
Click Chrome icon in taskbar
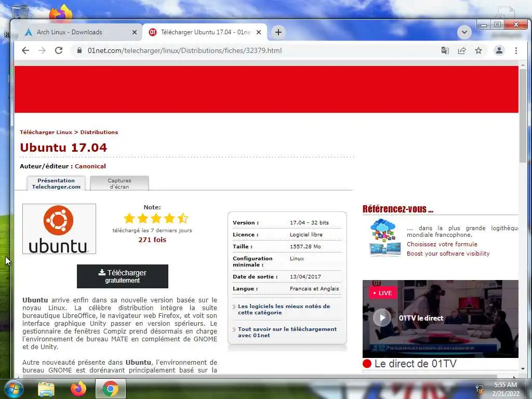click(x=111, y=389)
